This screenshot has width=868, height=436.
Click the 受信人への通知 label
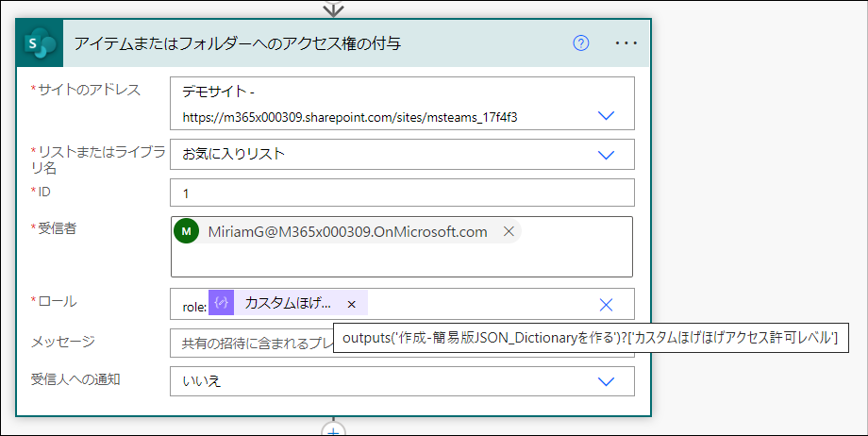(75, 379)
